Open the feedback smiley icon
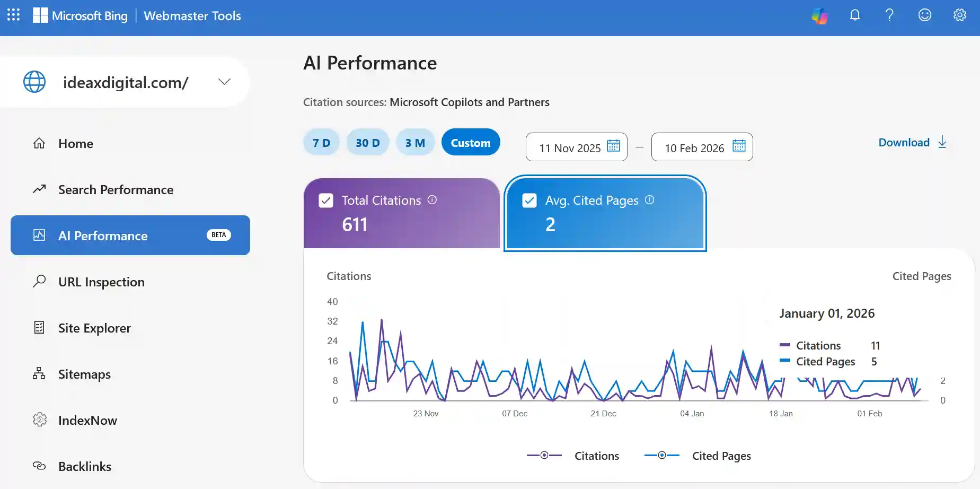The height and width of the screenshot is (489, 980). tap(925, 15)
